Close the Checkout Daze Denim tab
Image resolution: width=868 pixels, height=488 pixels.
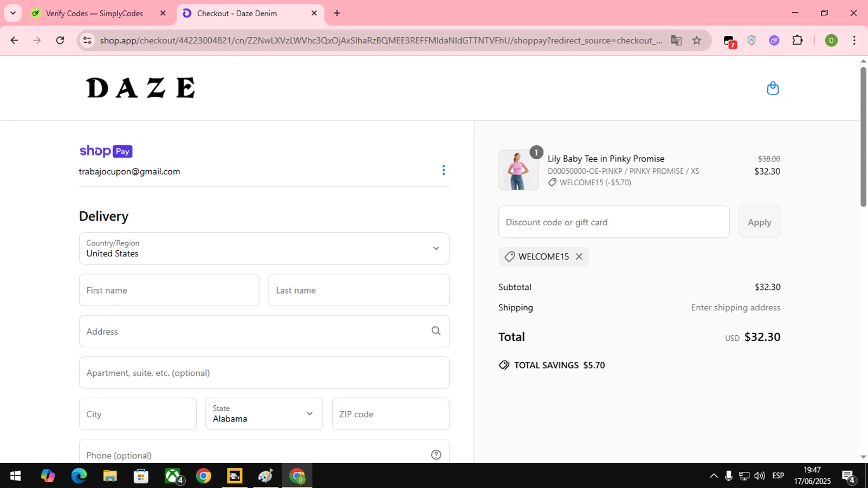click(314, 13)
